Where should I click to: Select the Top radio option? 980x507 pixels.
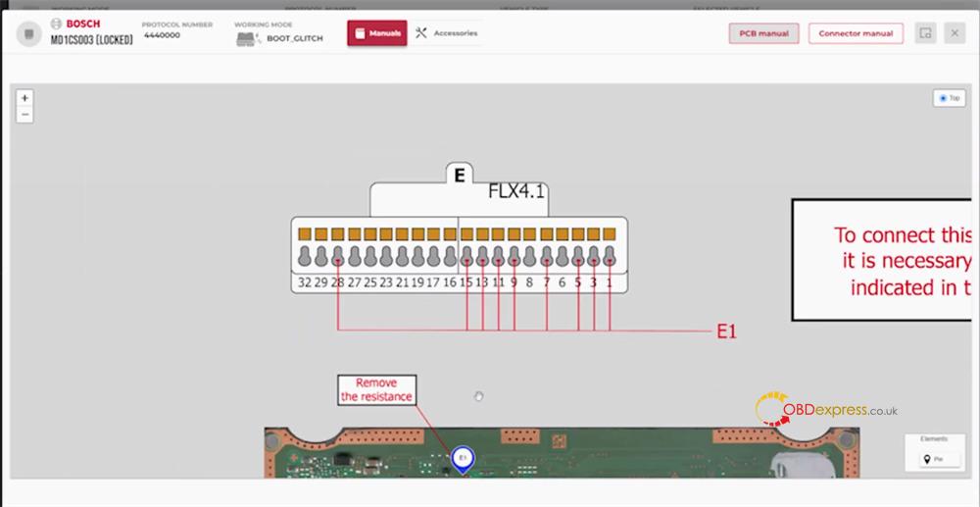[x=949, y=98]
